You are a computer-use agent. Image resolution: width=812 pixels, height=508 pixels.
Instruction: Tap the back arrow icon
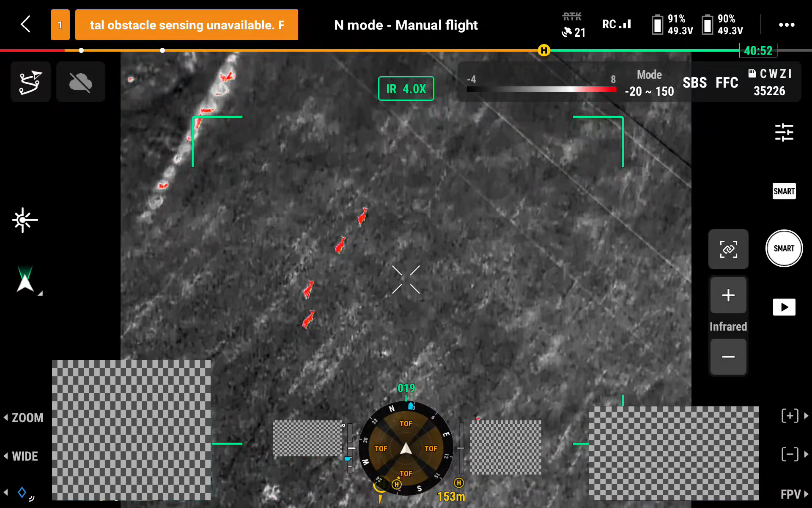click(x=26, y=24)
